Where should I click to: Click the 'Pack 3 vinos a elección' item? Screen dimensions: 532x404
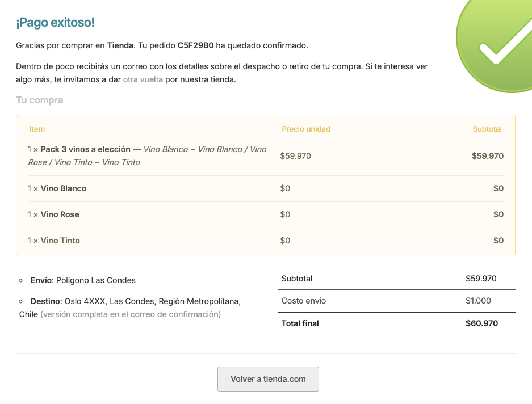pos(86,149)
